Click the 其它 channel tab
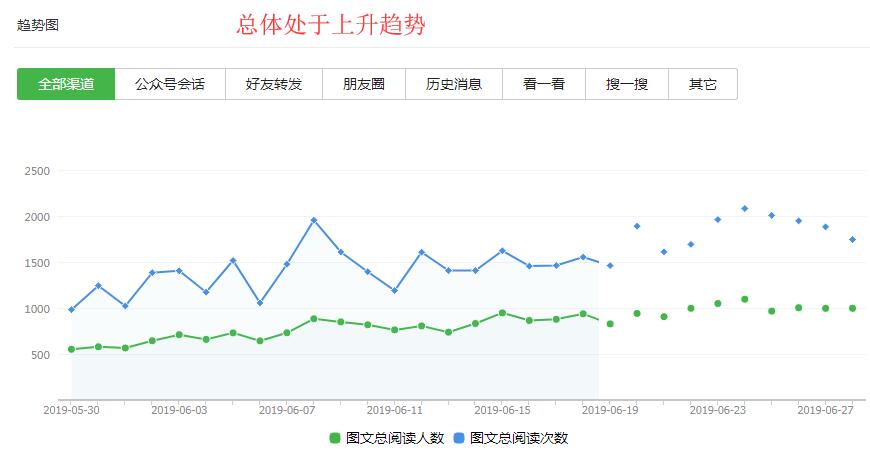Screen dimensions: 870x456 (702, 84)
